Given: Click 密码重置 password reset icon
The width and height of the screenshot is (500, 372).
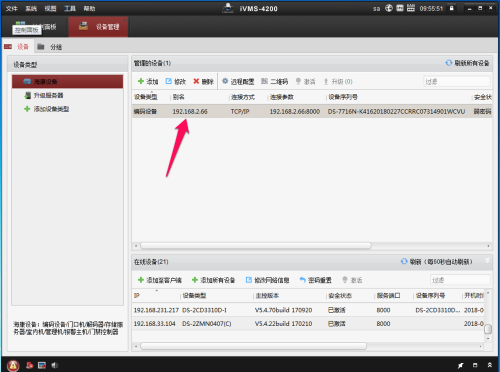Looking at the screenshot, I should [302, 280].
